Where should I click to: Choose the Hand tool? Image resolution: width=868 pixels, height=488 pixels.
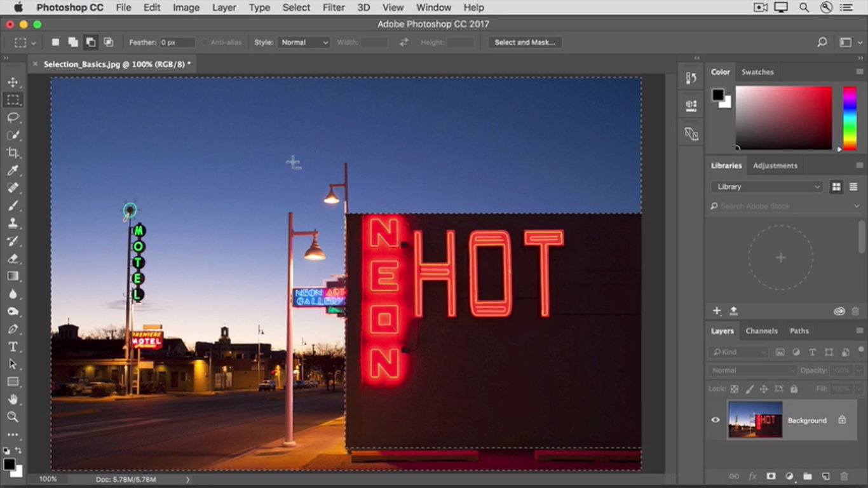(x=13, y=400)
